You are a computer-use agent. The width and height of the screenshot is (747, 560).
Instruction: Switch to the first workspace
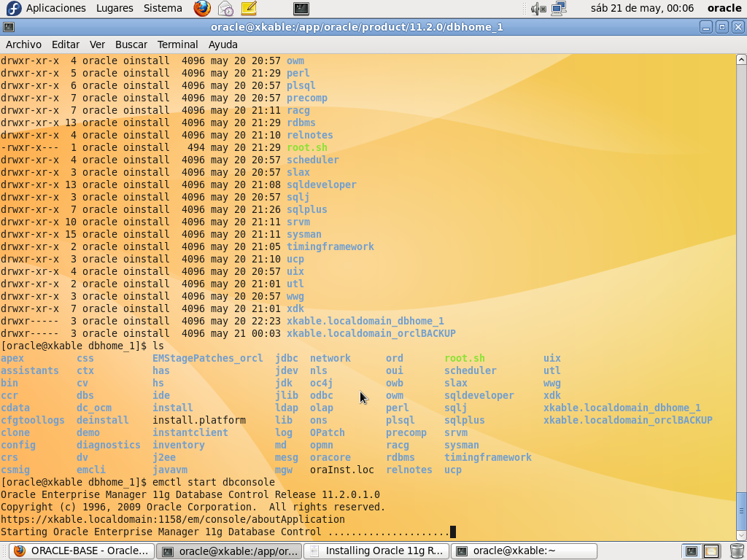point(692,551)
